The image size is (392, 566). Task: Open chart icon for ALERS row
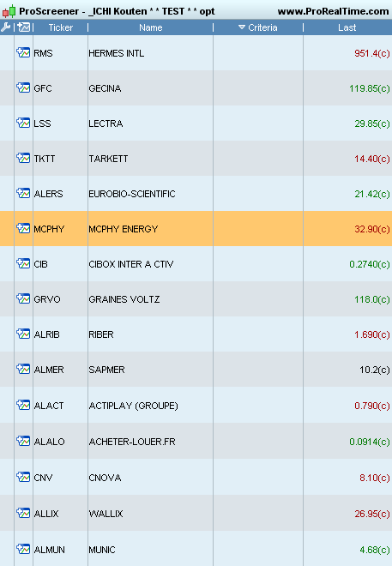click(23, 194)
